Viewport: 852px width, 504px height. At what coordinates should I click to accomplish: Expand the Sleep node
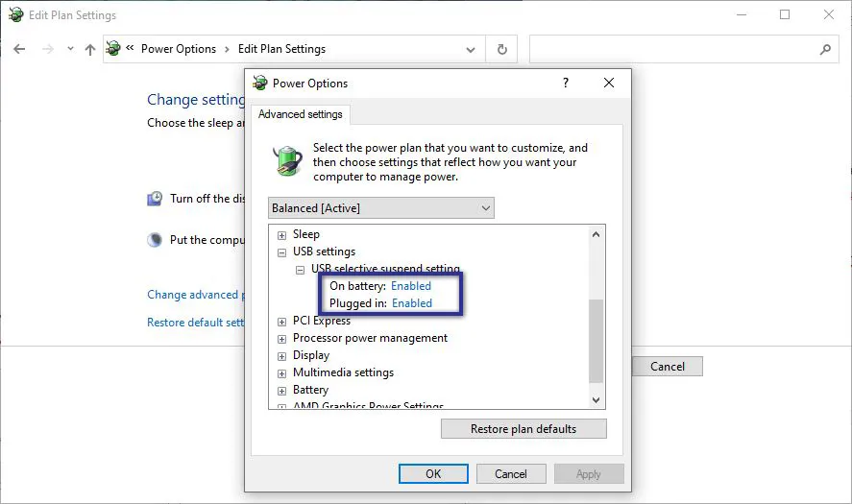click(281, 235)
